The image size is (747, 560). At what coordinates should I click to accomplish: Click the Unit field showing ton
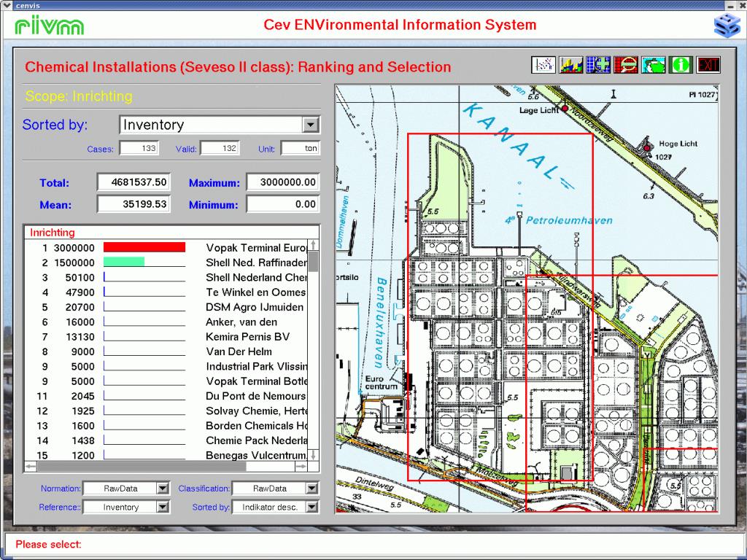pos(300,148)
